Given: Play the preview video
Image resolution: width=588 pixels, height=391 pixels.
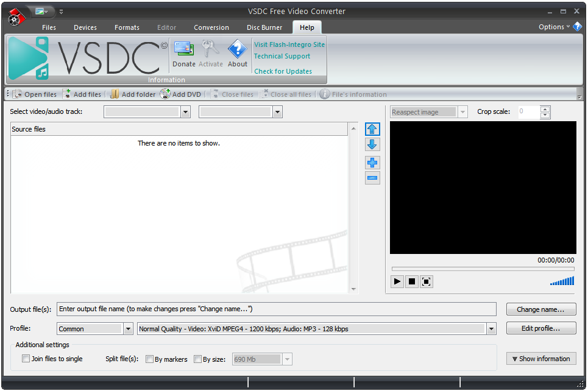Looking at the screenshot, I should point(397,281).
